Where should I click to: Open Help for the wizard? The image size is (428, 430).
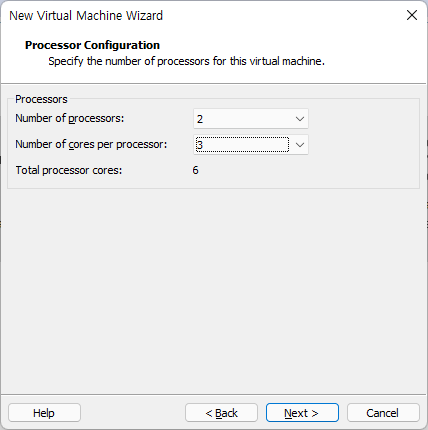44,413
